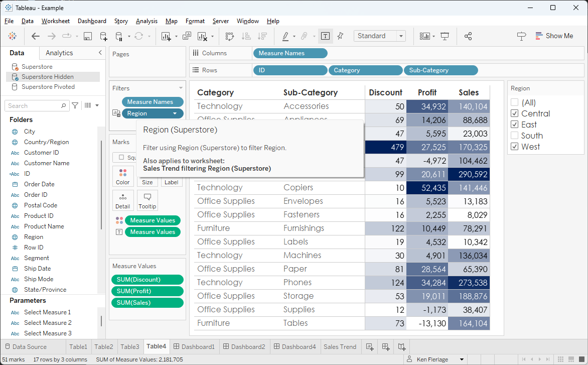
Task: Click the Size marks button
Action: pyautogui.click(x=148, y=182)
